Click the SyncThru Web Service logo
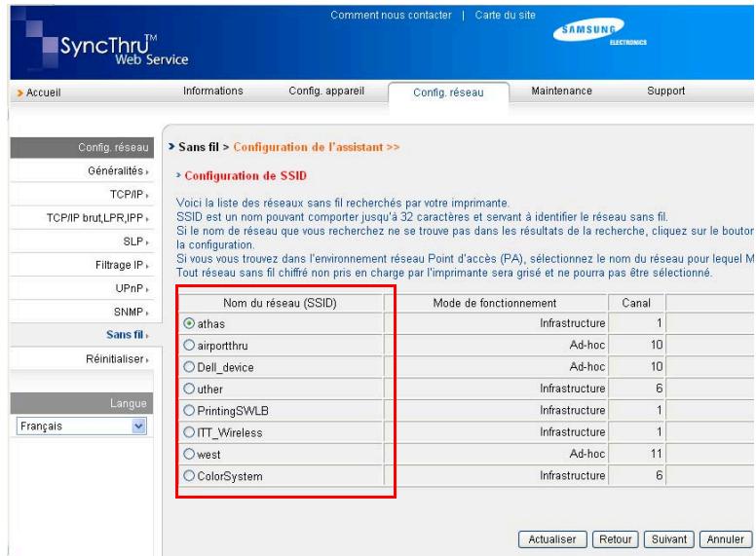The width and height of the screenshot is (756, 556). tap(124, 50)
